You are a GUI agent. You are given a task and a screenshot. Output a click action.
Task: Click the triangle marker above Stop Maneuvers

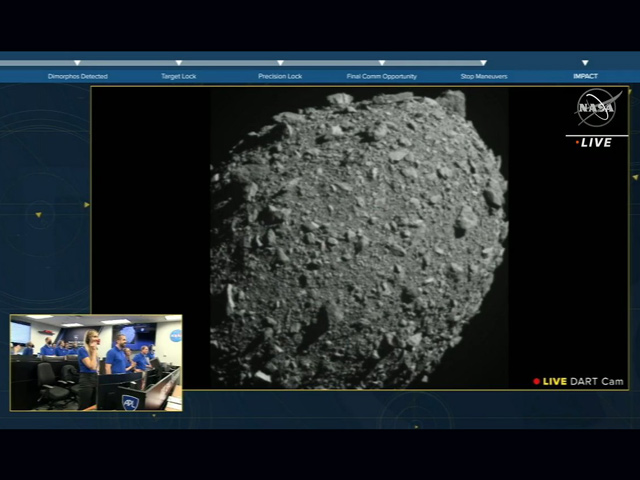coord(483,63)
